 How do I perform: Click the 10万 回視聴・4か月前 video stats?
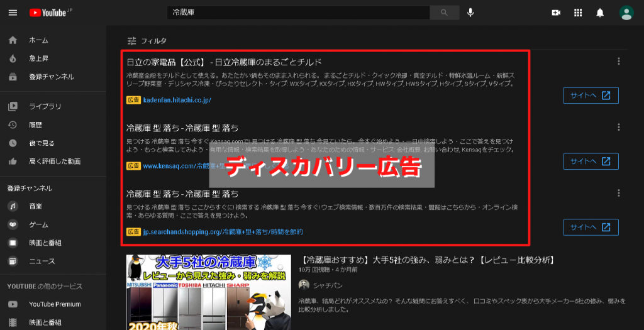point(328,270)
